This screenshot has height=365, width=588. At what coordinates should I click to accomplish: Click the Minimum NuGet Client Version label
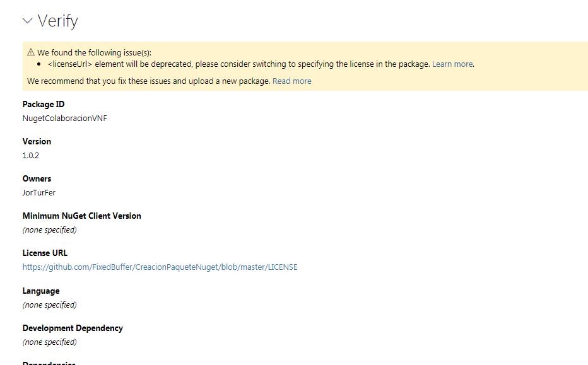pos(82,216)
